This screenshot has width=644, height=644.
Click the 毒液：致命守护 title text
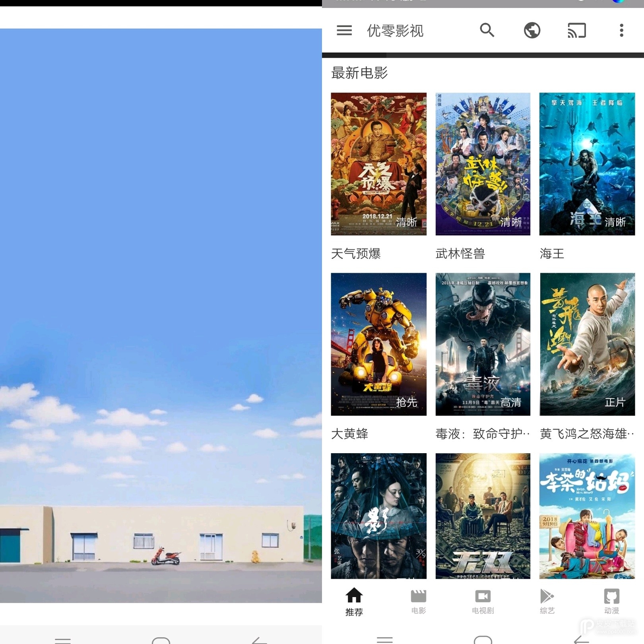[x=483, y=434]
